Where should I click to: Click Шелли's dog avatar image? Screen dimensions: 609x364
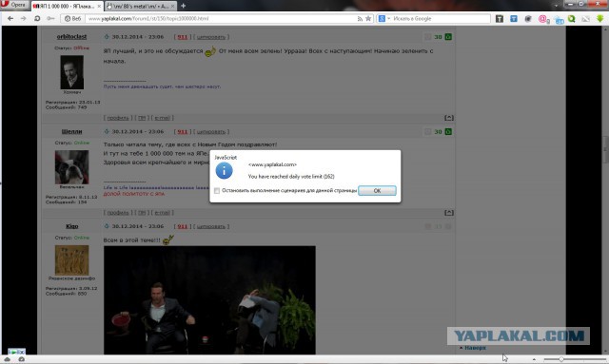[x=72, y=167]
